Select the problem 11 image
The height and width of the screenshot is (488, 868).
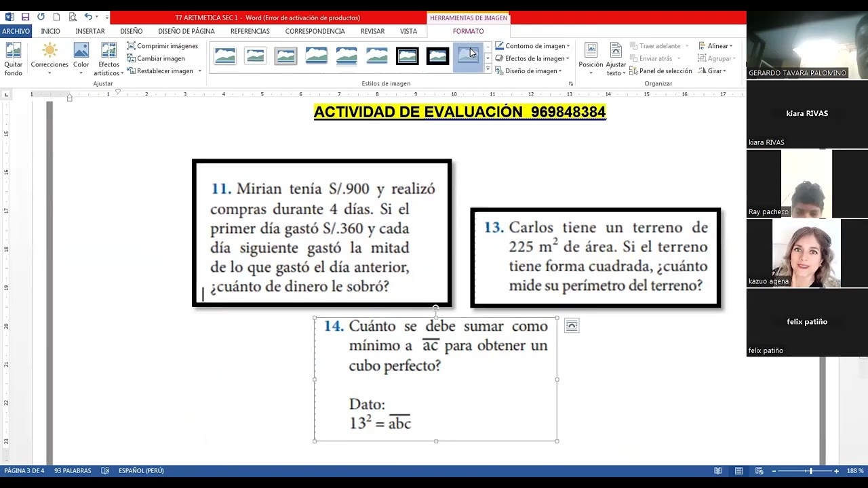(322, 232)
